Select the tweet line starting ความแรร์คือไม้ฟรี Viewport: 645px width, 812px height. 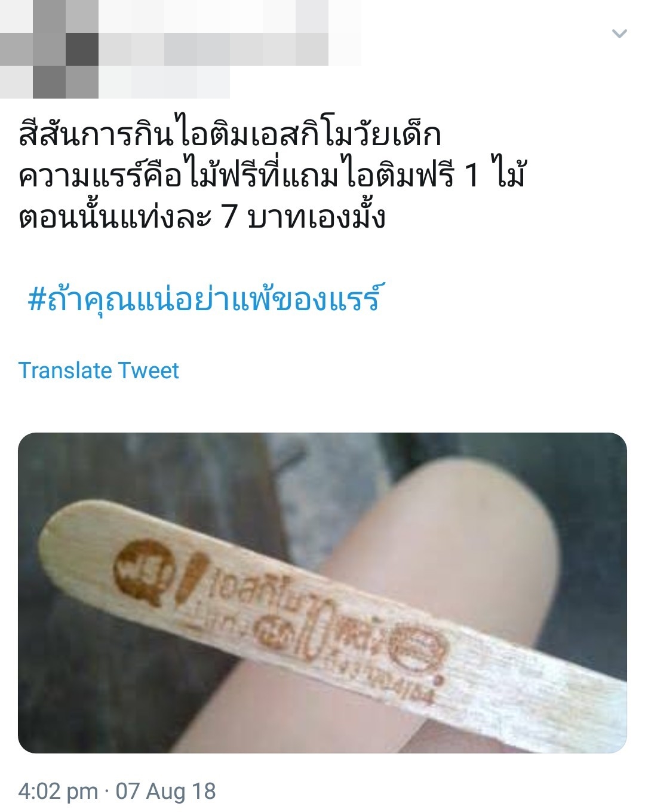coord(272,176)
